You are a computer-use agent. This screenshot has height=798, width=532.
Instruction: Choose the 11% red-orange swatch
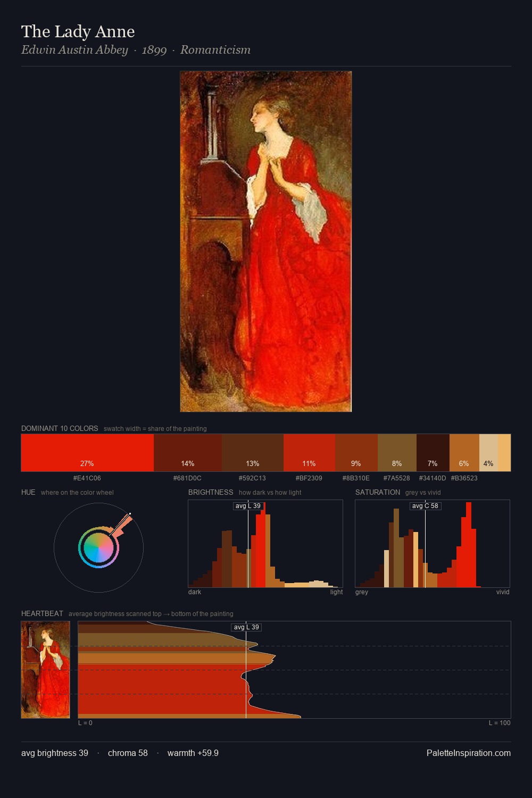click(x=309, y=453)
